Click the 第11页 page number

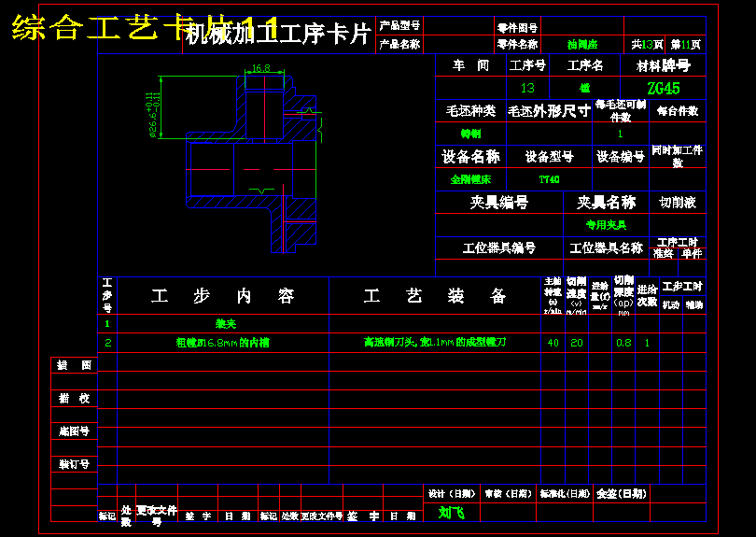coord(686,45)
